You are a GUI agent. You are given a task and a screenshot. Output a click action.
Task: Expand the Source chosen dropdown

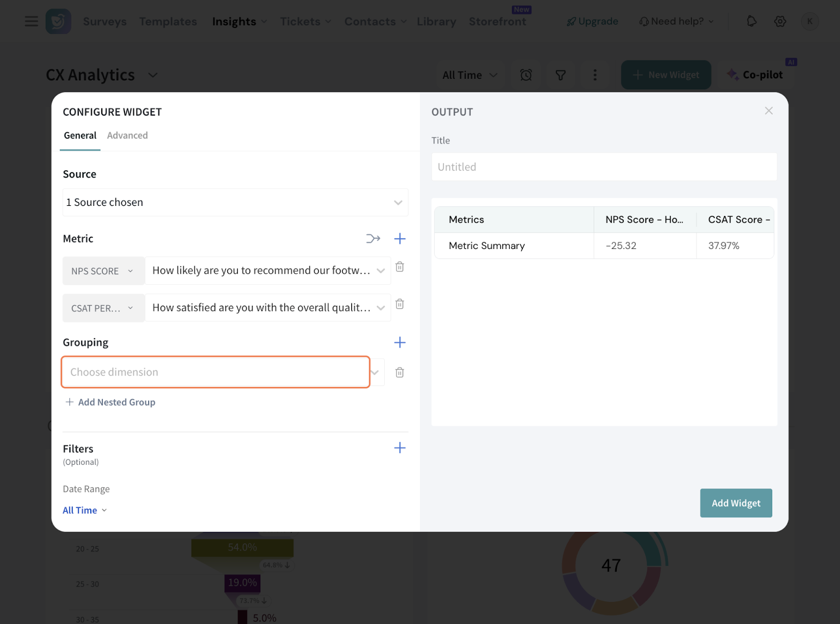pos(235,202)
